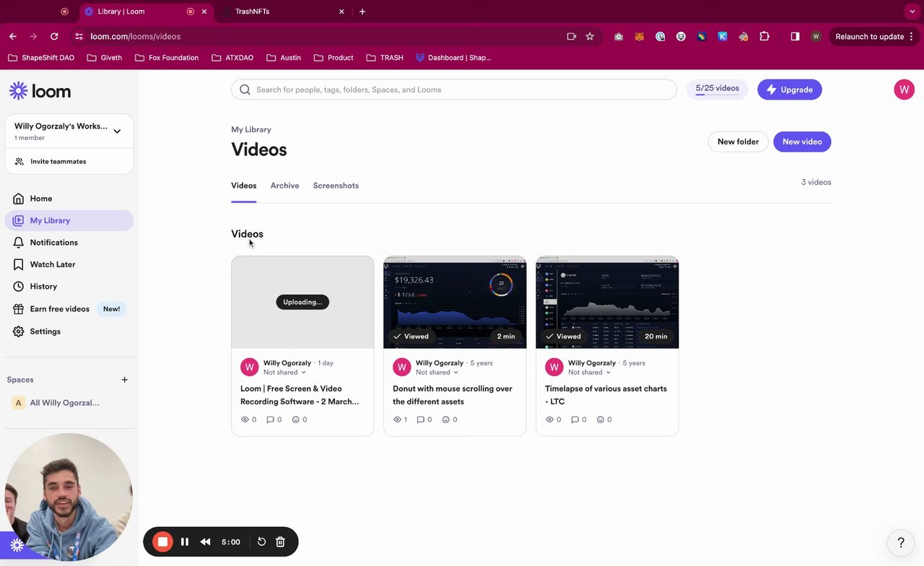Click the views eye icon on Donut video

click(x=397, y=419)
